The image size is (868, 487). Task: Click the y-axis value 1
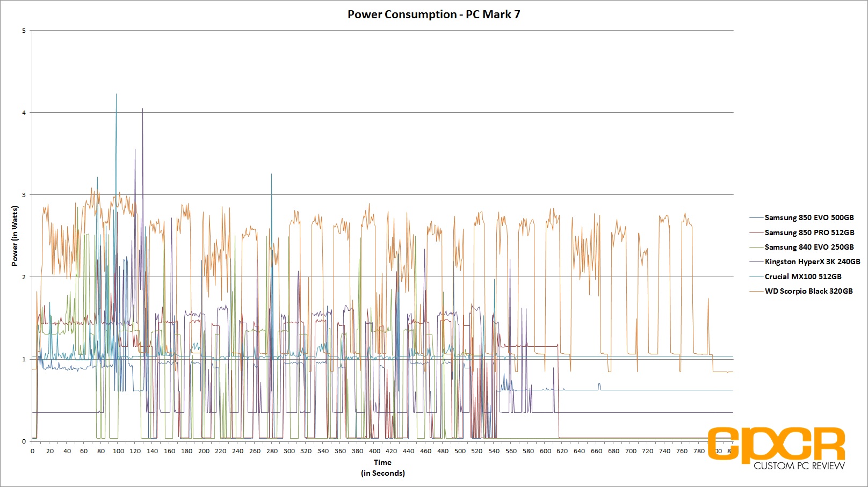pos(24,359)
